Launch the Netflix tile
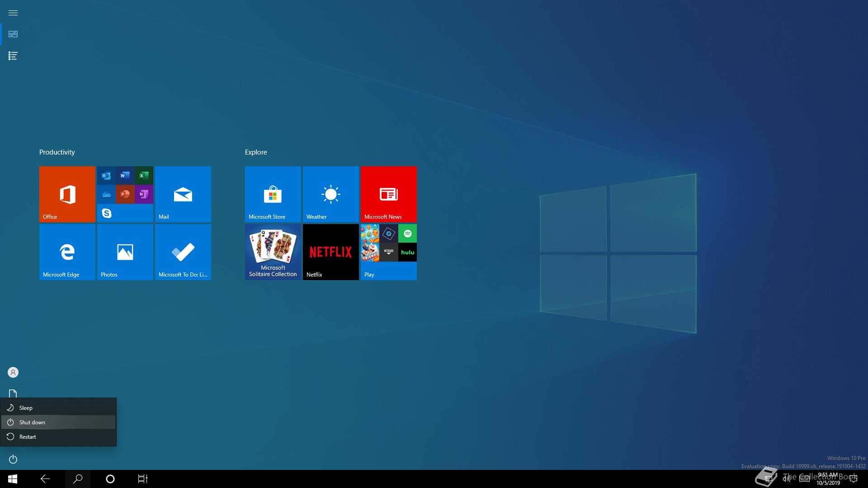The width and height of the screenshot is (868, 488). pyautogui.click(x=330, y=252)
